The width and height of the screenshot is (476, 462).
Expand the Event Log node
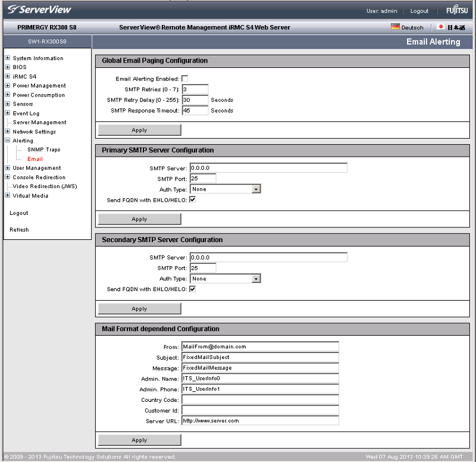point(8,113)
